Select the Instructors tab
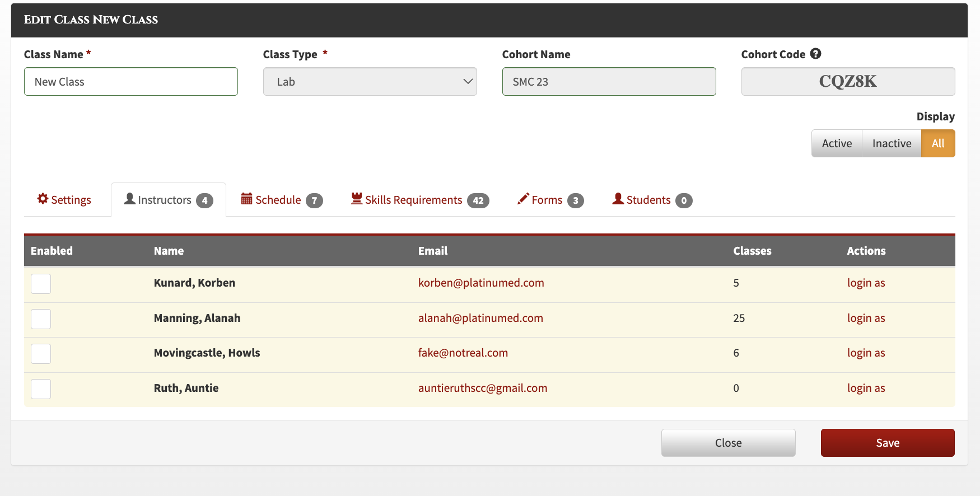Viewport: 980px width, 496px height. pos(169,200)
